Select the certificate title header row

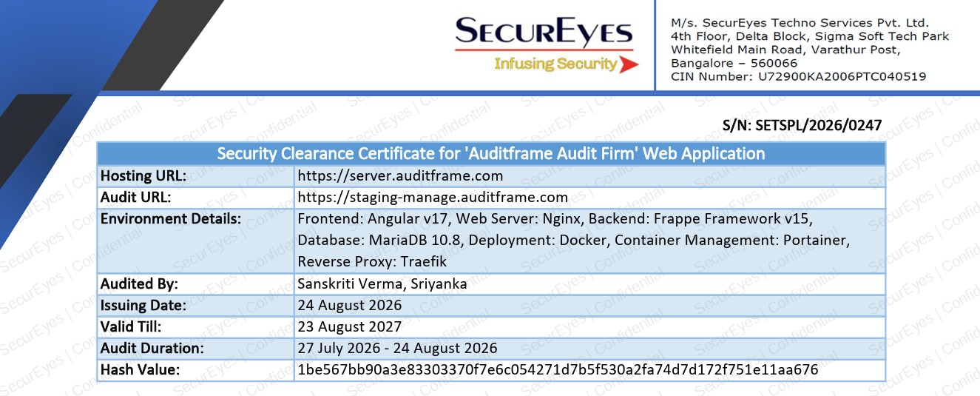(x=491, y=154)
